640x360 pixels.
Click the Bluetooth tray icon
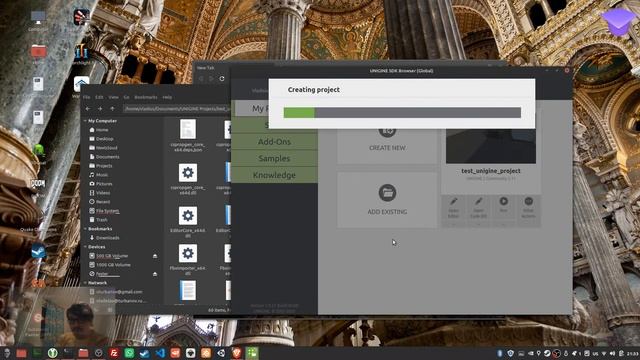coord(500,353)
